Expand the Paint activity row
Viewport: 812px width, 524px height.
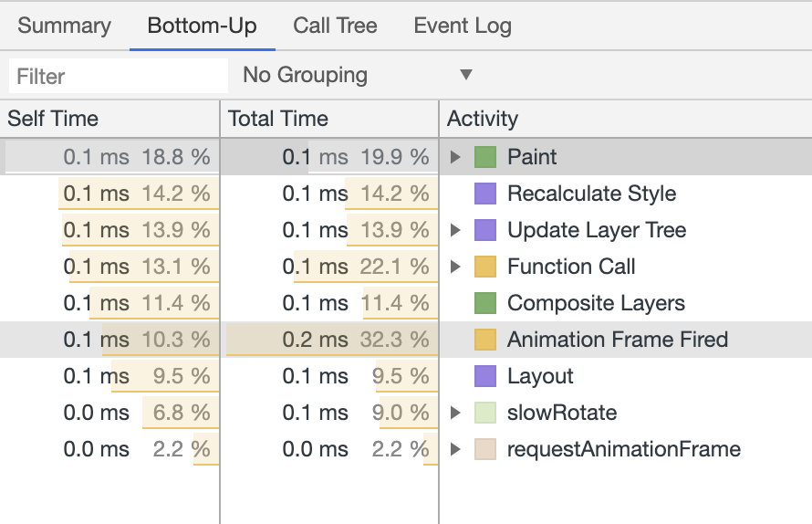[x=455, y=157]
